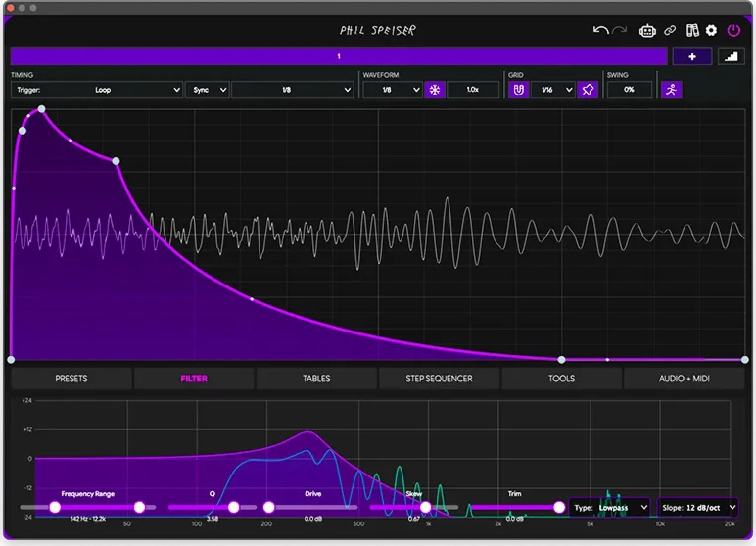Open the Slope 12 dB/oct dropdown
Image resolution: width=756 pixels, height=546 pixels.
tap(698, 508)
